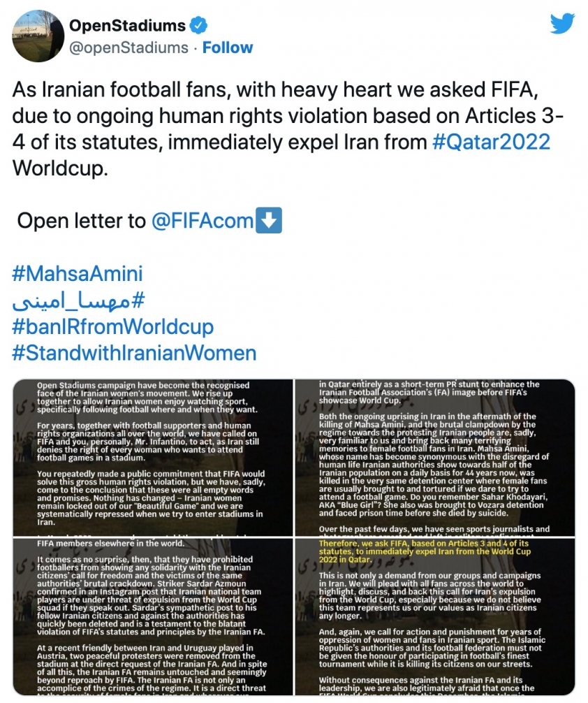
Task: Click the blue verified checkmark badge
Action: [x=198, y=26]
